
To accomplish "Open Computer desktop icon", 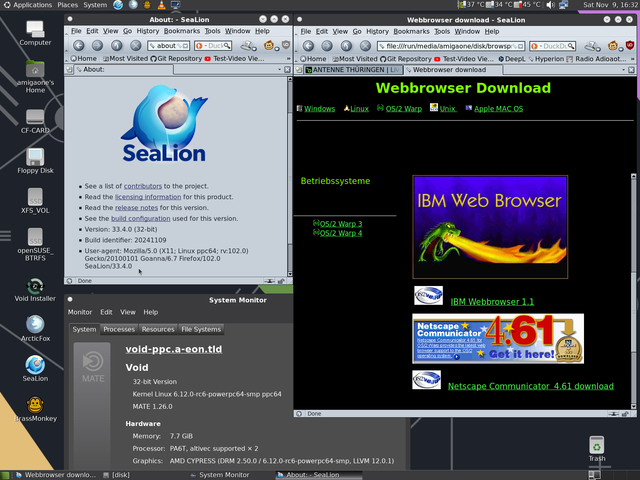I will (x=35, y=33).
